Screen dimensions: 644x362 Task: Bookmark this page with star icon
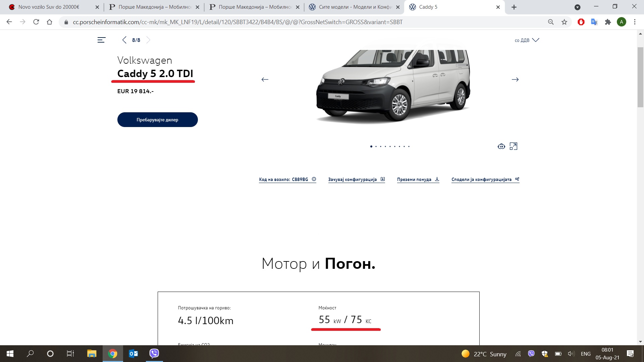coord(564,22)
